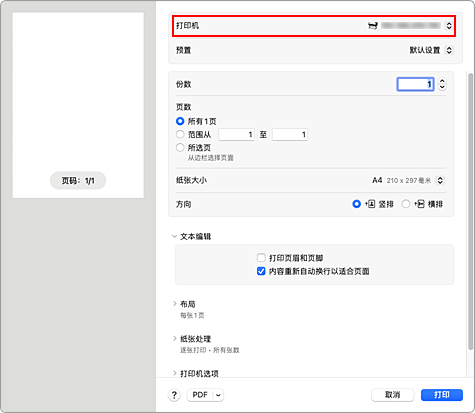
Task: Open the PDF dropdown arrow menu
Action: point(218,395)
